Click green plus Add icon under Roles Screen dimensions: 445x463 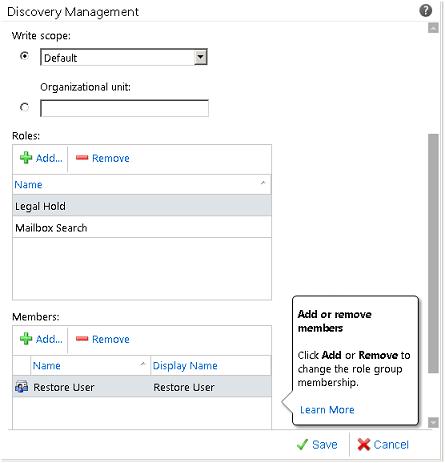click(26, 158)
